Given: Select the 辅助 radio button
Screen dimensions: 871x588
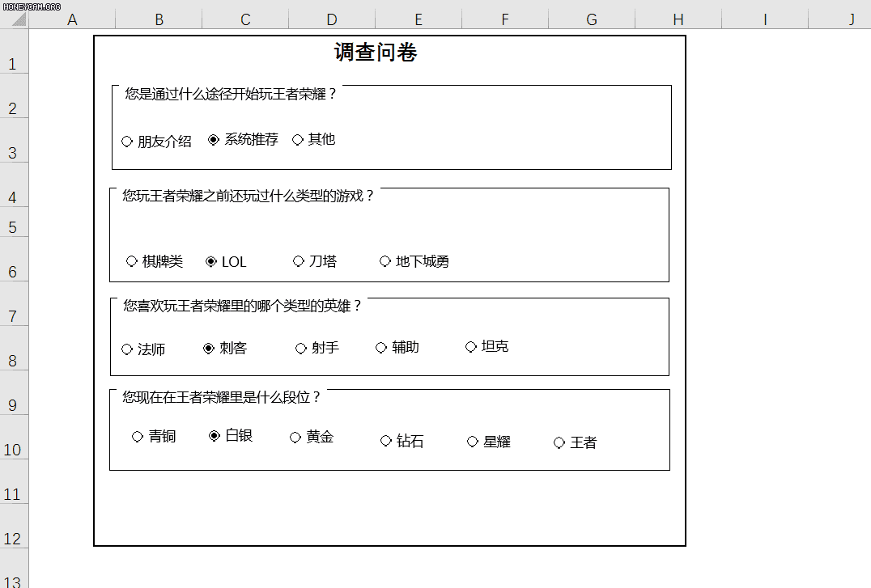Looking at the screenshot, I should (380, 347).
